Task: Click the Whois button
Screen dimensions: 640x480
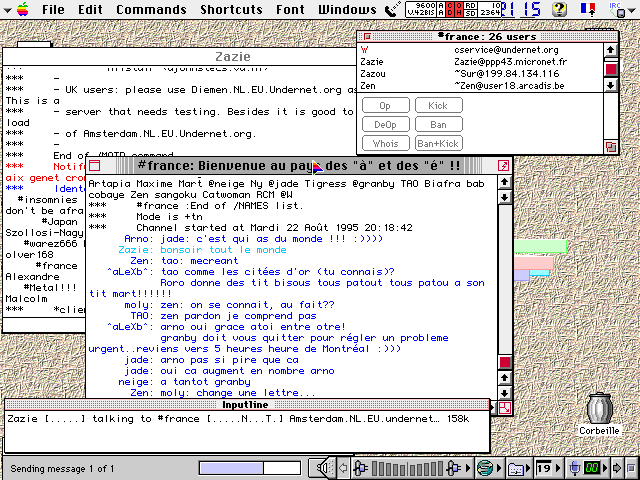Action: point(386,143)
